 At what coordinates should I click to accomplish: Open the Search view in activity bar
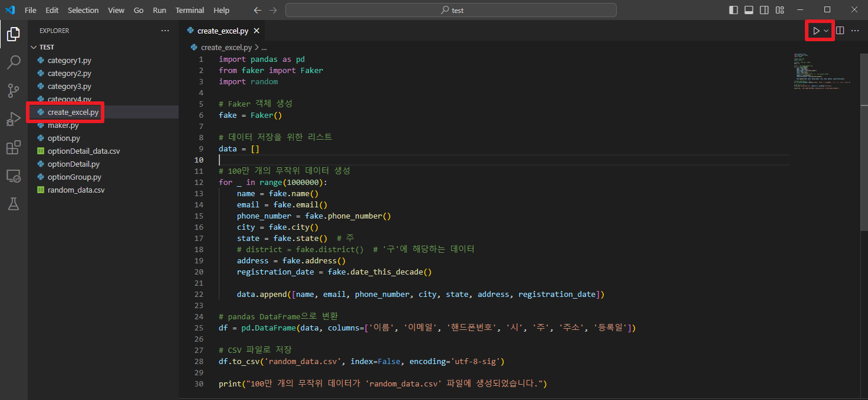click(13, 62)
